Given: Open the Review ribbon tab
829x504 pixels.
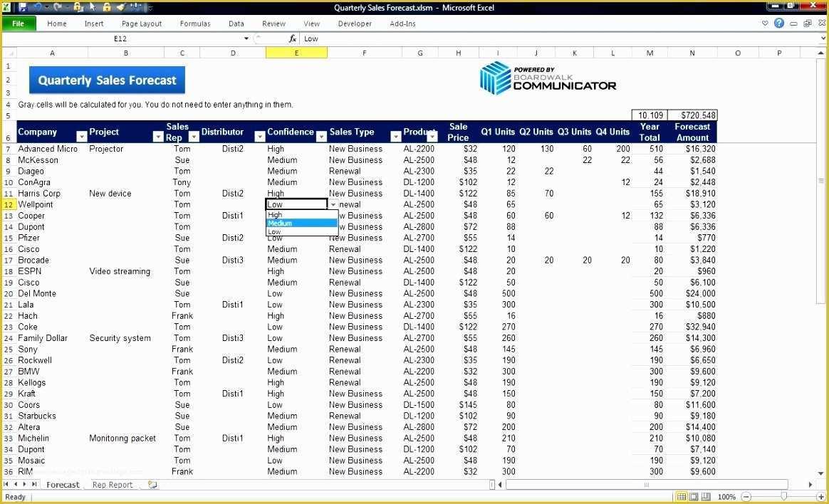Looking at the screenshot, I should click(274, 23).
